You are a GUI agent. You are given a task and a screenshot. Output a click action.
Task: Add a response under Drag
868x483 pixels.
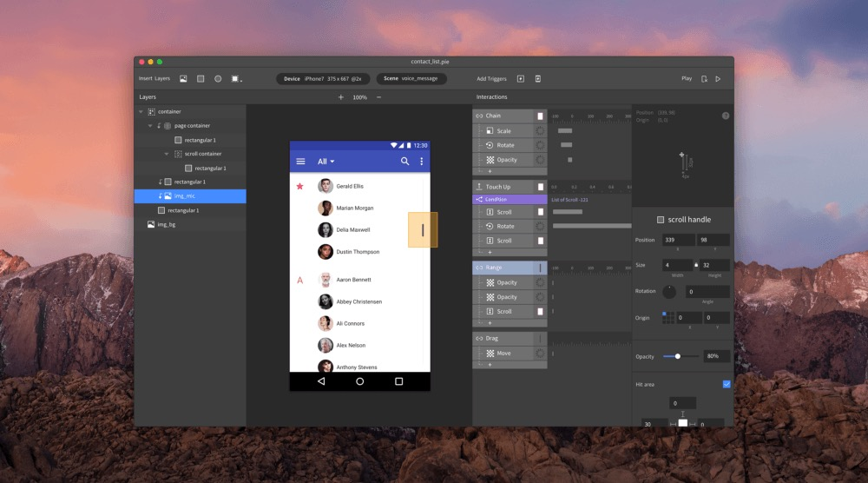point(490,365)
